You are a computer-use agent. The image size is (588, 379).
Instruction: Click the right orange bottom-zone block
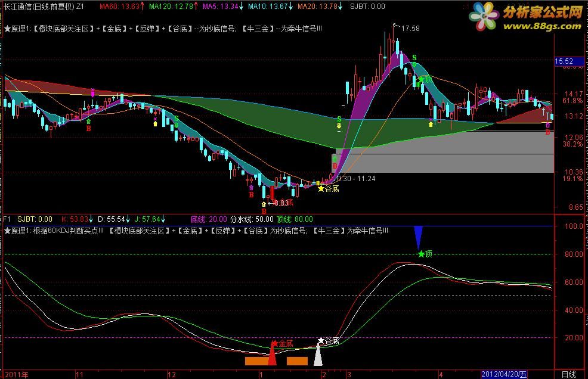297,361
